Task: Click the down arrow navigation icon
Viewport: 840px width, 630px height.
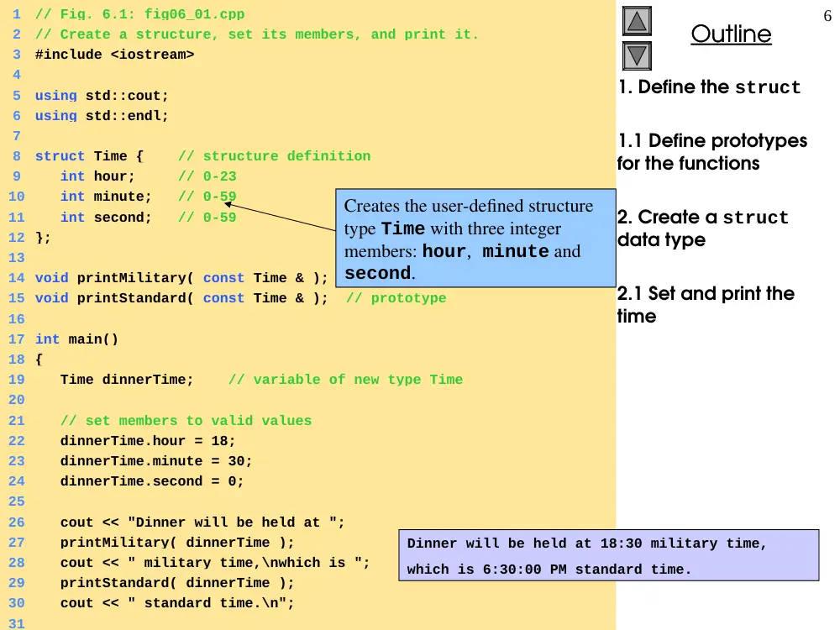Action: pos(637,55)
